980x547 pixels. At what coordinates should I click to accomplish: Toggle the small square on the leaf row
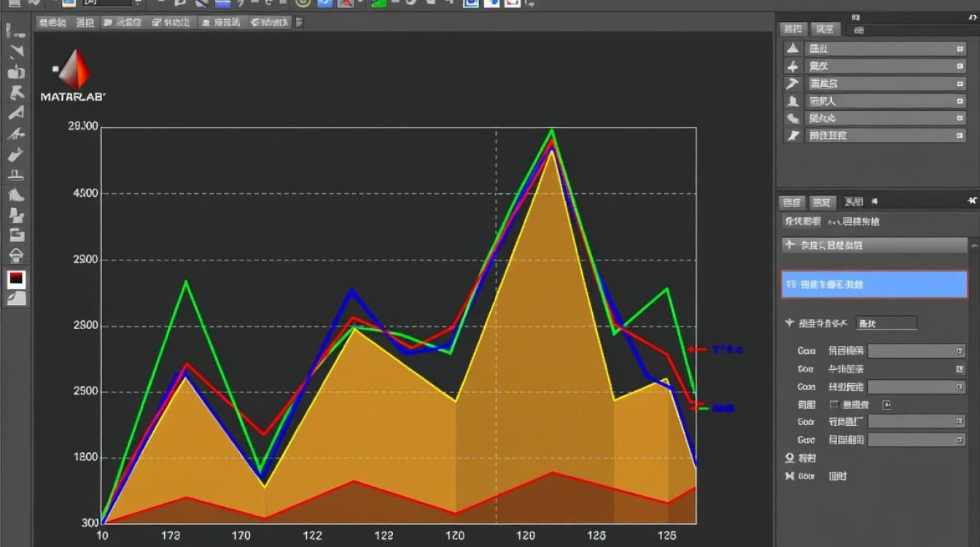point(960,119)
